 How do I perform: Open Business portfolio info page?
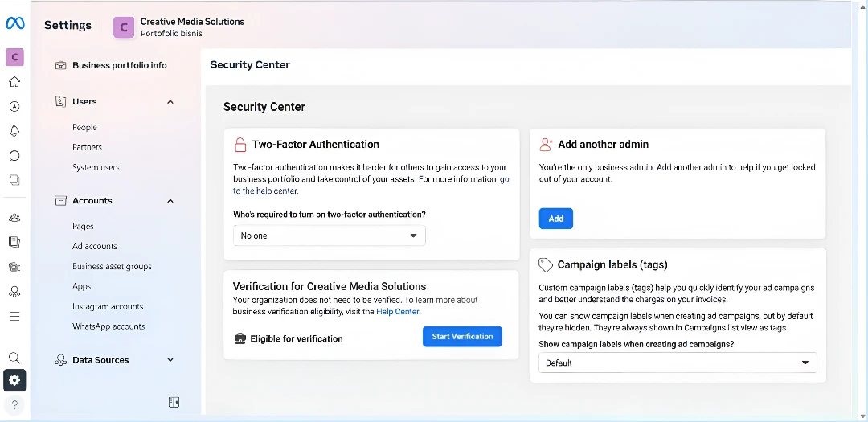pyautogui.click(x=120, y=65)
